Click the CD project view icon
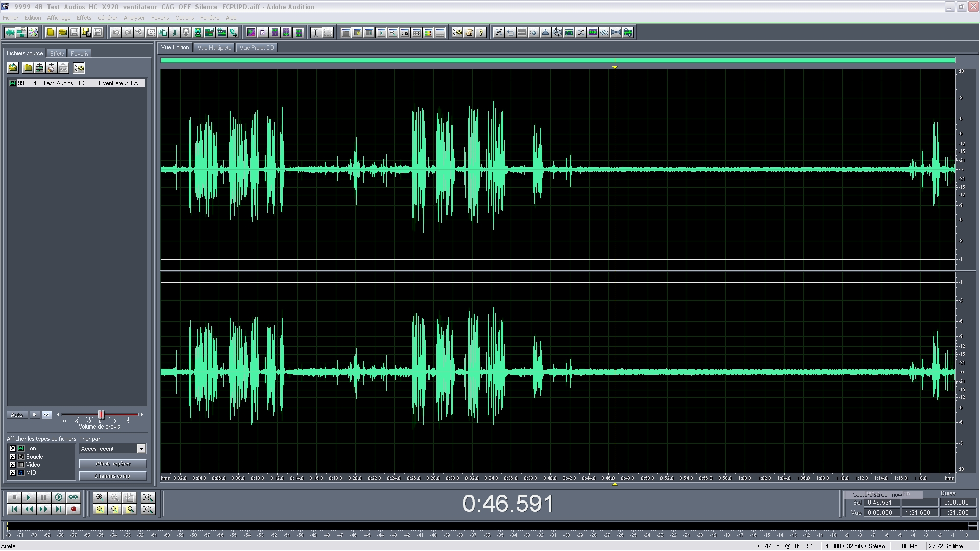The image size is (980, 551). [33, 32]
